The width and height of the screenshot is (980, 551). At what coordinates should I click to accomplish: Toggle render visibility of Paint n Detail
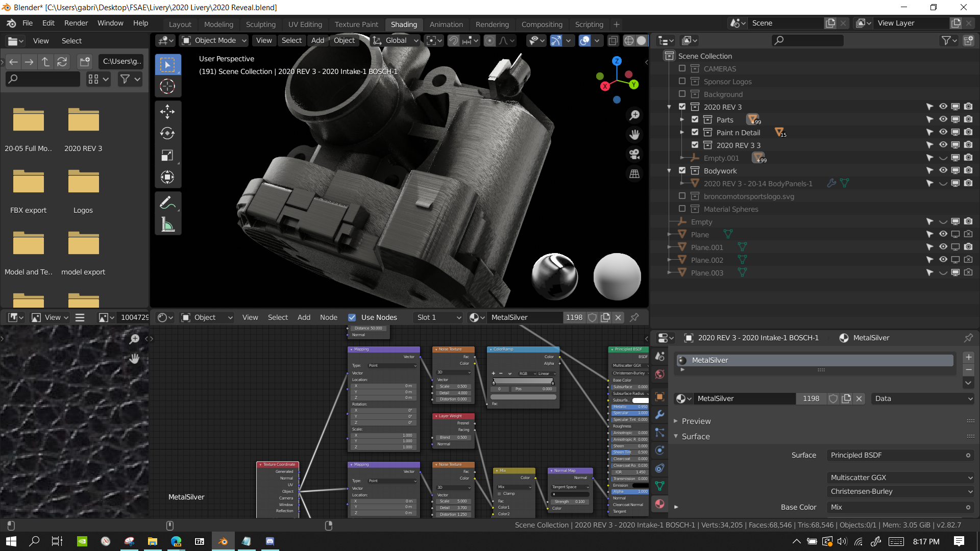(968, 132)
